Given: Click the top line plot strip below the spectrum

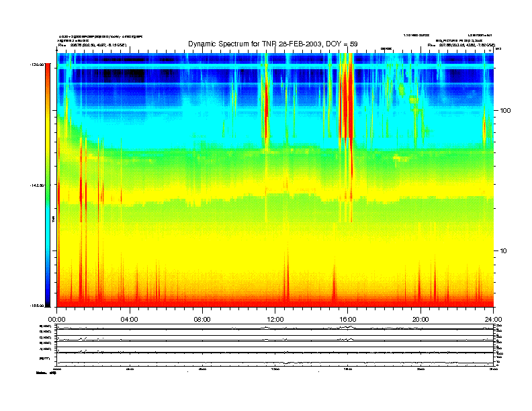Looking at the screenshot, I should (275, 327).
